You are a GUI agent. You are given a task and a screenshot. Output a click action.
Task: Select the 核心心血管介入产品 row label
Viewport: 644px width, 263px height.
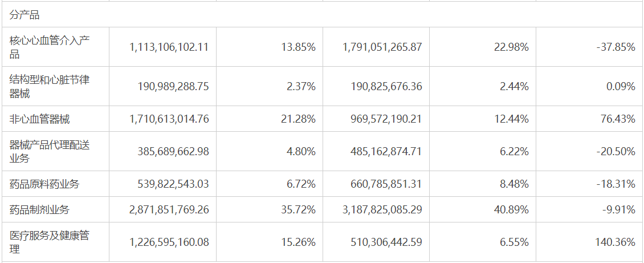point(50,47)
